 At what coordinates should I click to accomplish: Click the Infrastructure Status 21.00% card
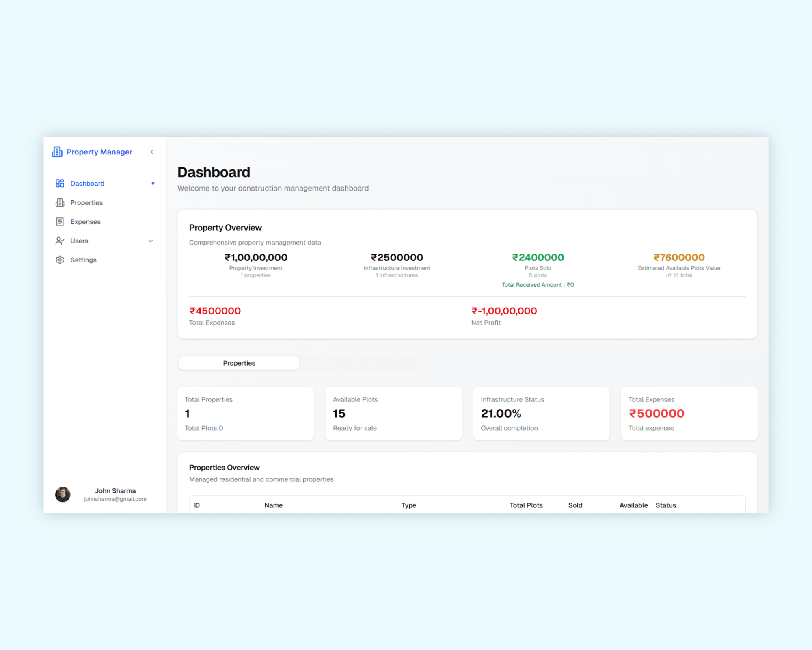point(541,414)
